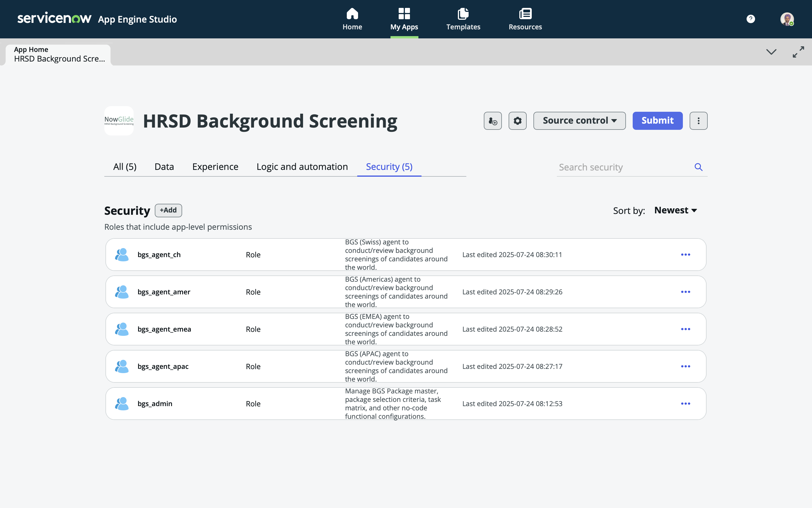Select the Security (5) tab

coord(389,167)
